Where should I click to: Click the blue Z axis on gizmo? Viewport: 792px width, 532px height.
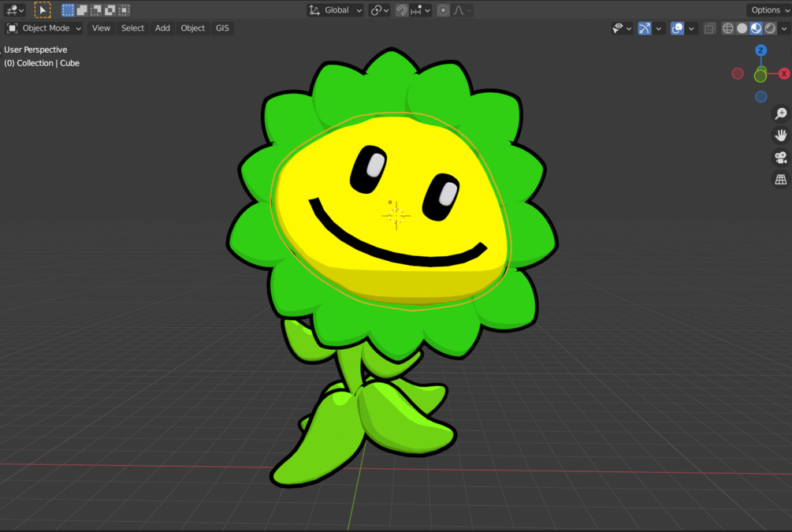pos(760,50)
